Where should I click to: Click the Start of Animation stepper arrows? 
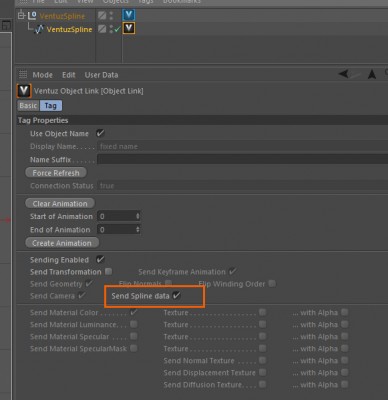coord(137,216)
